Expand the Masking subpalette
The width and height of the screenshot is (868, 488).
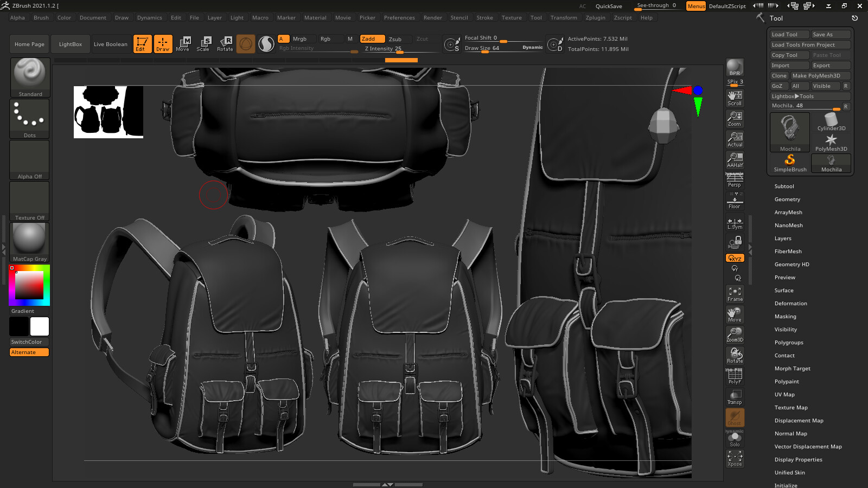[785, 316]
